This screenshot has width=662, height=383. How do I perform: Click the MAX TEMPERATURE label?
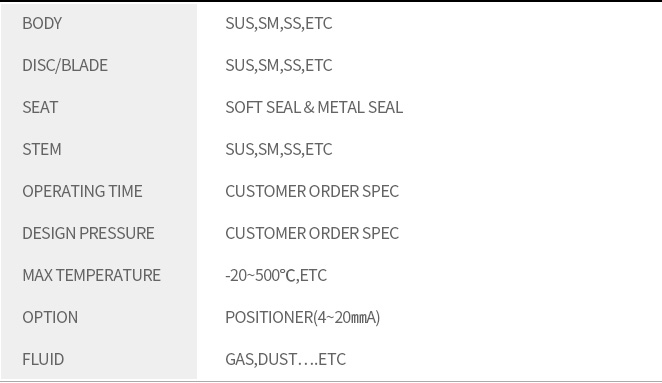(x=92, y=275)
